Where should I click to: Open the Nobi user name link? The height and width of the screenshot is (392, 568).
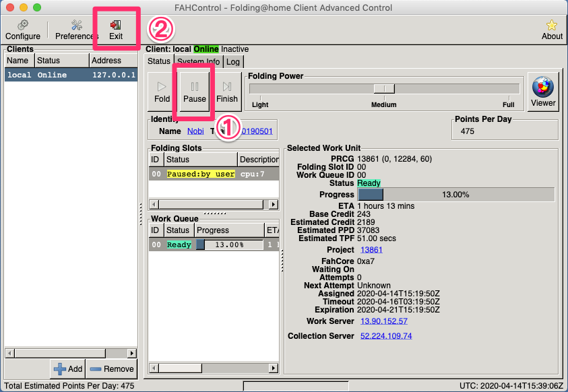tap(195, 131)
